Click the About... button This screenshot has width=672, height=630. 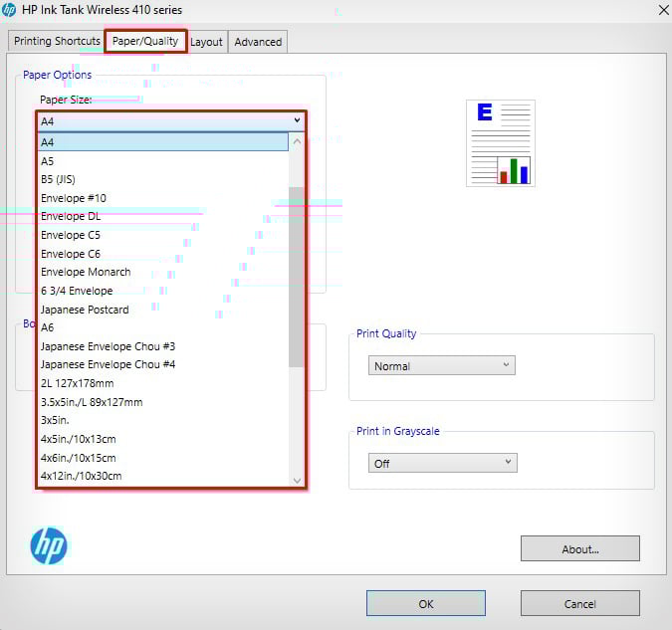[x=580, y=548]
